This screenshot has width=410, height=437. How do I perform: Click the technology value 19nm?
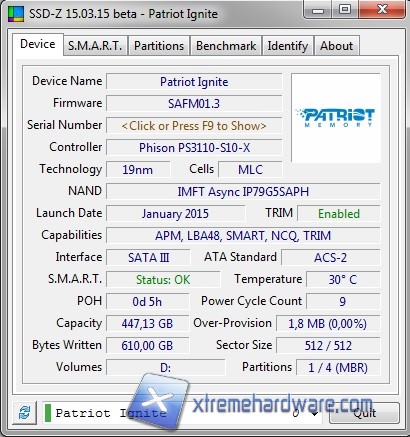(x=138, y=170)
